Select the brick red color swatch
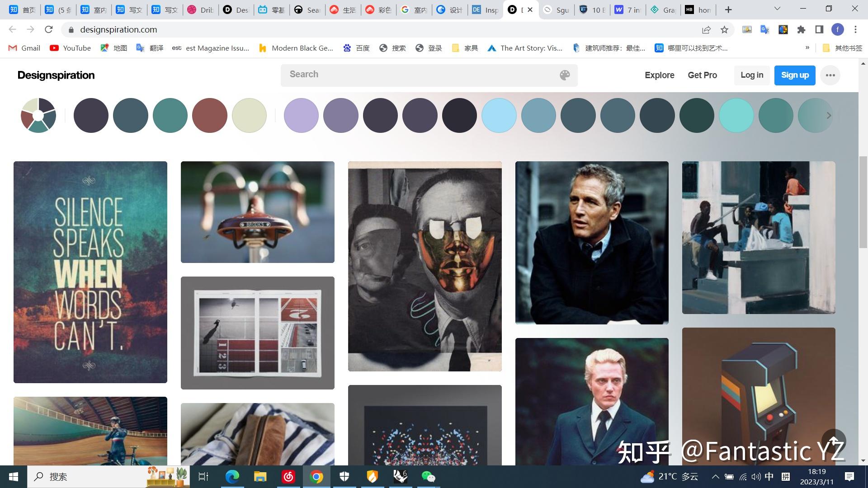Viewport: 868px width, 488px height. tap(210, 115)
